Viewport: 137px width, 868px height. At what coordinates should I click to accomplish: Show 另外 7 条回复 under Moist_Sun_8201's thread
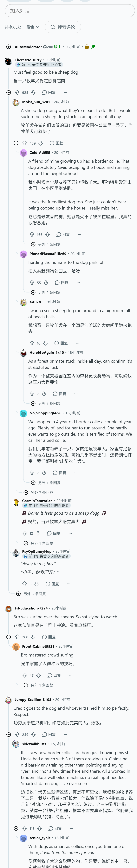(38, 493)
